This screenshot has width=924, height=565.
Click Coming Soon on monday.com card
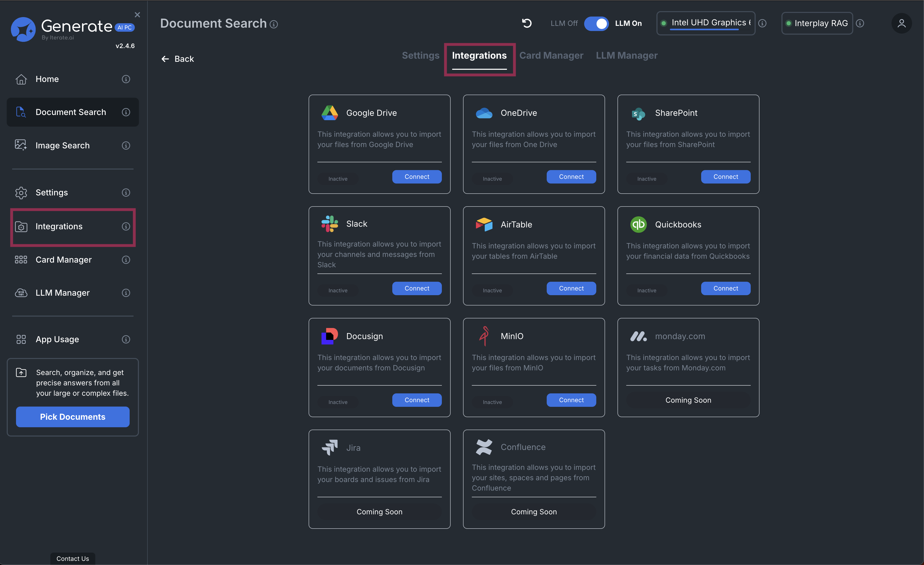(x=688, y=400)
